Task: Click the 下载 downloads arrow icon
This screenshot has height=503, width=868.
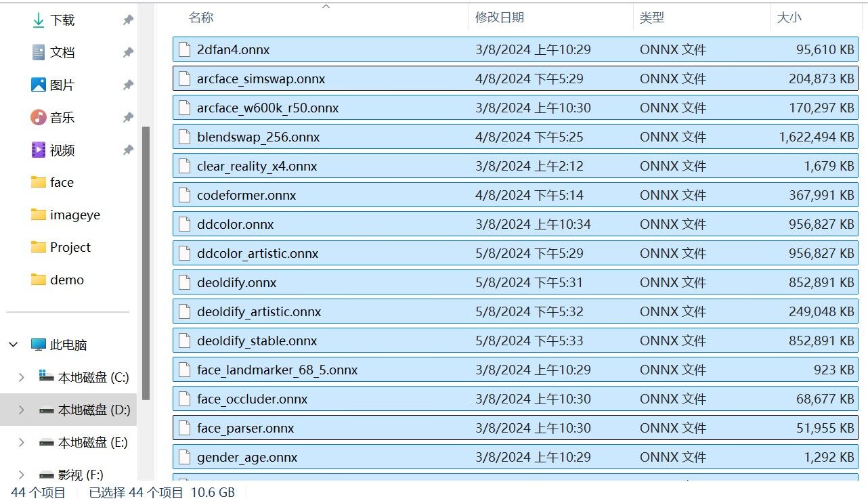Action: pyautogui.click(x=39, y=20)
